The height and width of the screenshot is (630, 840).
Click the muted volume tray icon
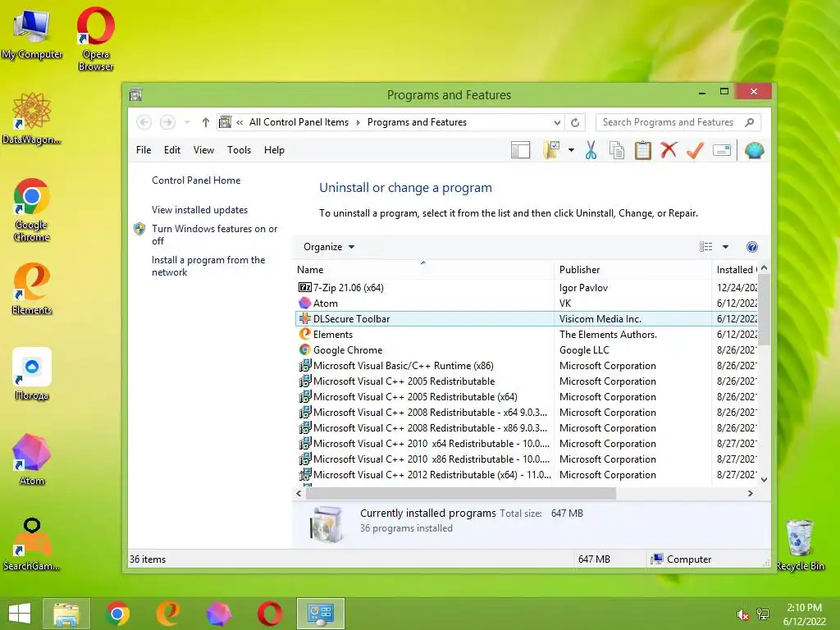pos(742,614)
